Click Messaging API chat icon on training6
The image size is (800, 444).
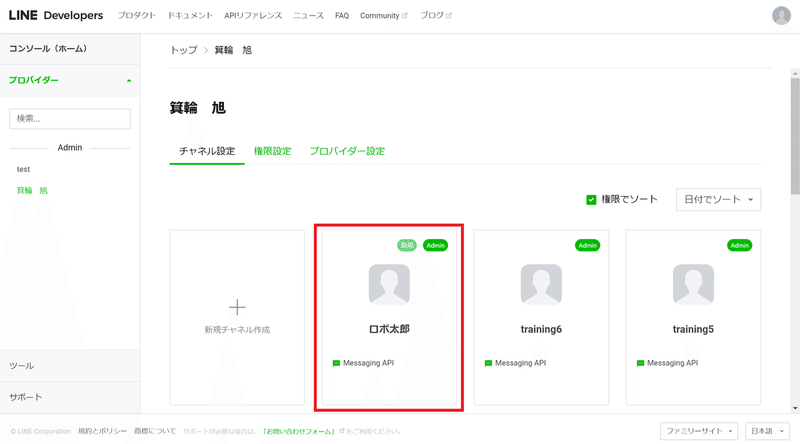488,363
